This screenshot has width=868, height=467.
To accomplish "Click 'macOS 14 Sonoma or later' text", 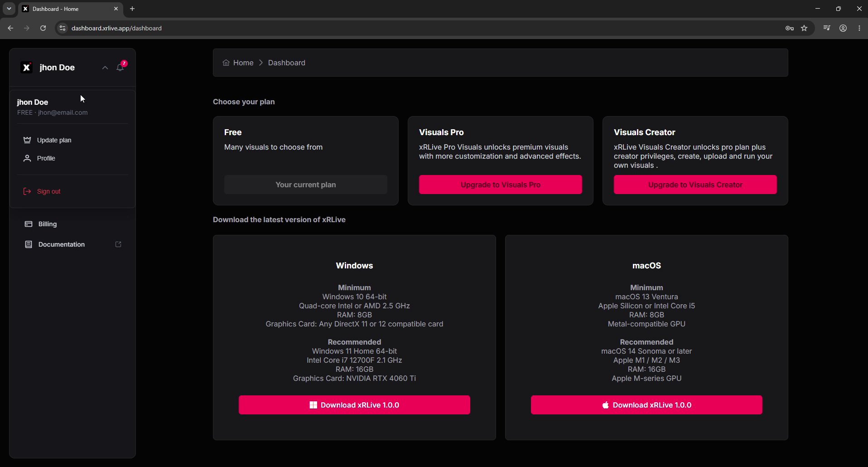I will pyautogui.click(x=646, y=351).
